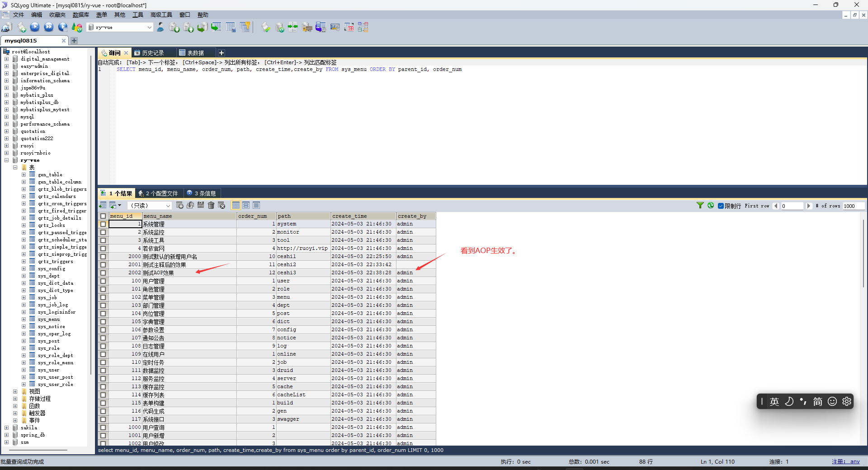
Task: Click the backup database export icon
Action: point(189,28)
